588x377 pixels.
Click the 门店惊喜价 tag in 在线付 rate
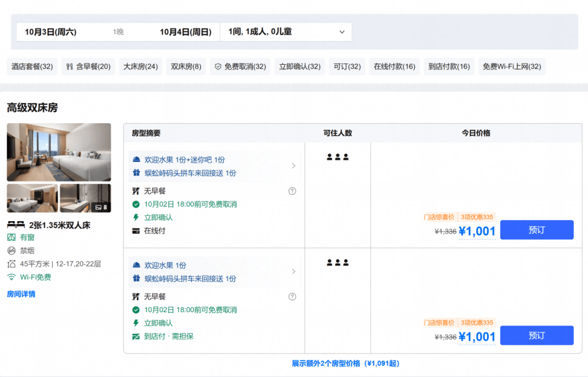[x=439, y=217]
